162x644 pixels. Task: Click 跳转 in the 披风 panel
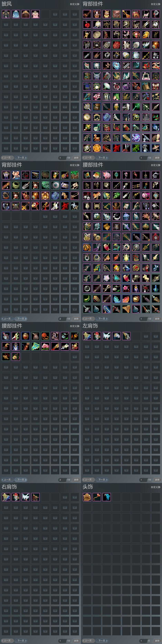coord(76,158)
